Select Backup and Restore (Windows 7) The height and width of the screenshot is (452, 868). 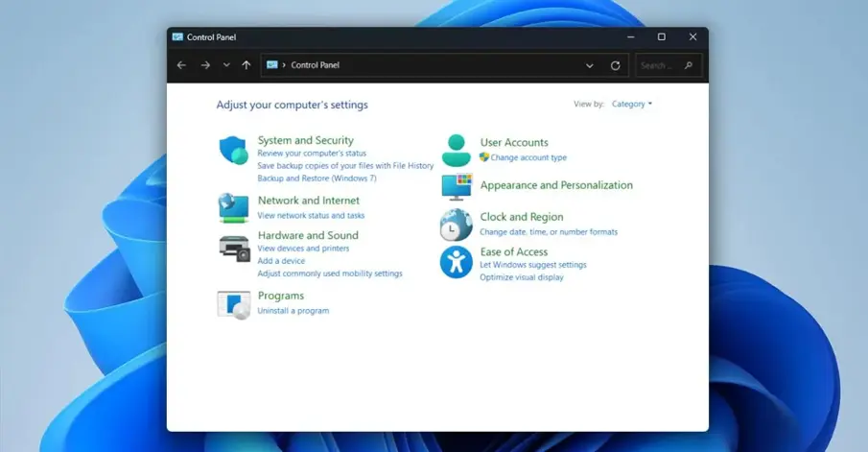[317, 178]
